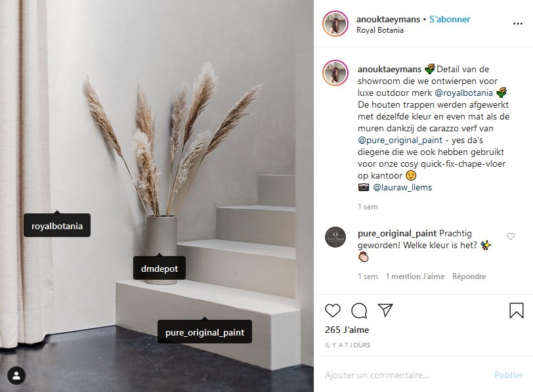Open anouktaeymans profile picture in header
The height and width of the screenshot is (392, 533).
coord(335,24)
